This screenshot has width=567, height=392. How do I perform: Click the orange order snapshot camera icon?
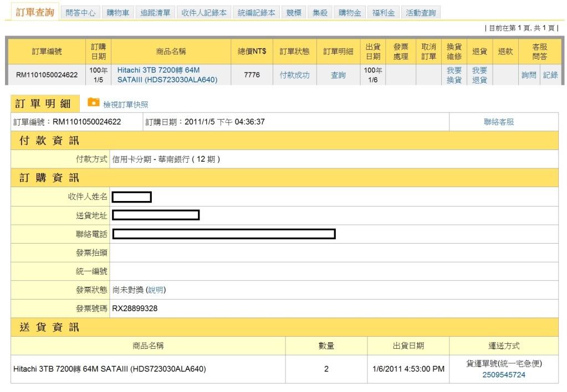[94, 102]
